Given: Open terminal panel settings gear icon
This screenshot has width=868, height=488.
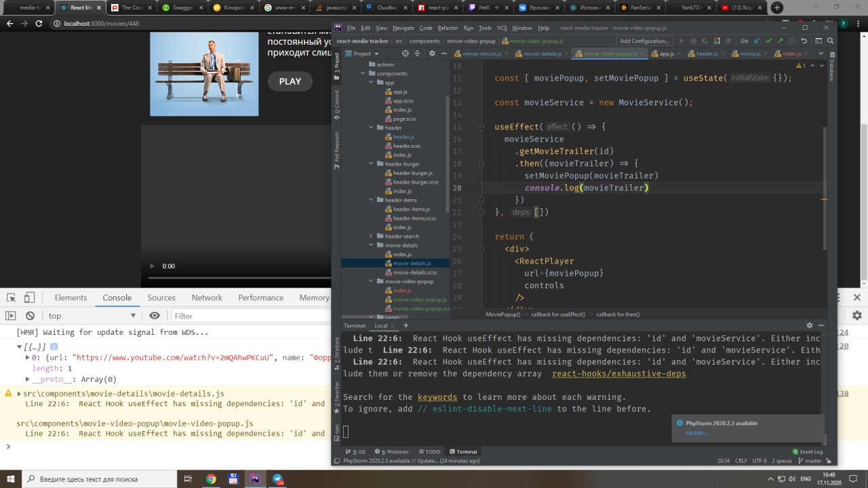Looking at the screenshot, I should pyautogui.click(x=809, y=326).
